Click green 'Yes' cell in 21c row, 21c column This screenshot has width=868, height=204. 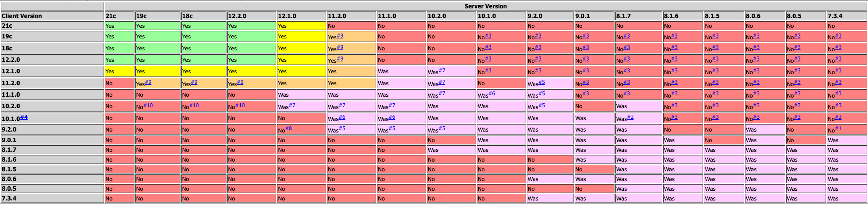point(119,26)
